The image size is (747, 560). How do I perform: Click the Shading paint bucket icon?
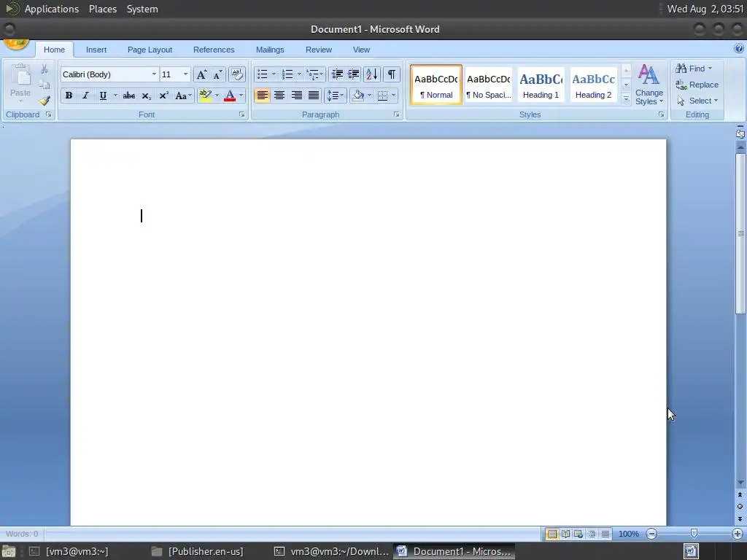(358, 96)
